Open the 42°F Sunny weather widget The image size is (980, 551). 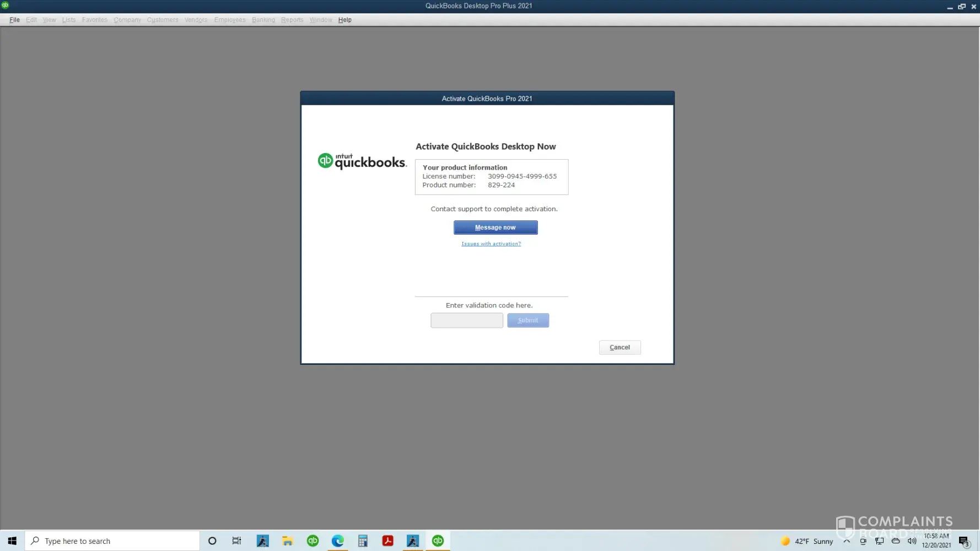point(807,541)
